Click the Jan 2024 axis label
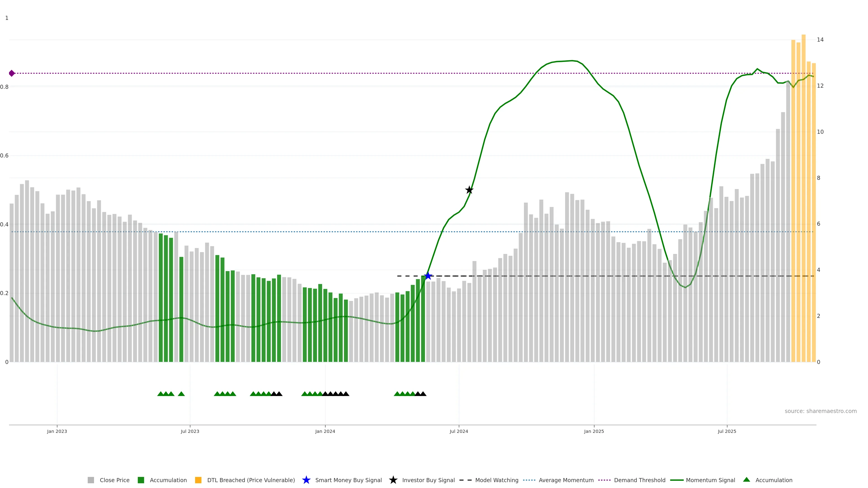The width and height of the screenshot is (868, 488). [325, 432]
